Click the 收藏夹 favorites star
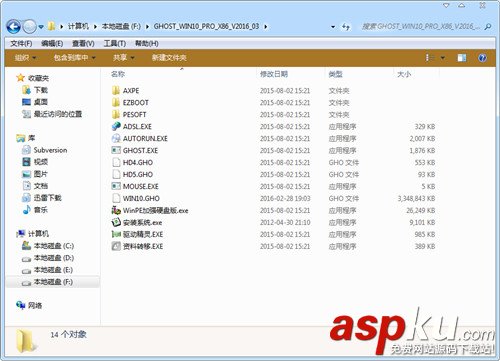The height and width of the screenshot is (361, 500). [20, 78]
